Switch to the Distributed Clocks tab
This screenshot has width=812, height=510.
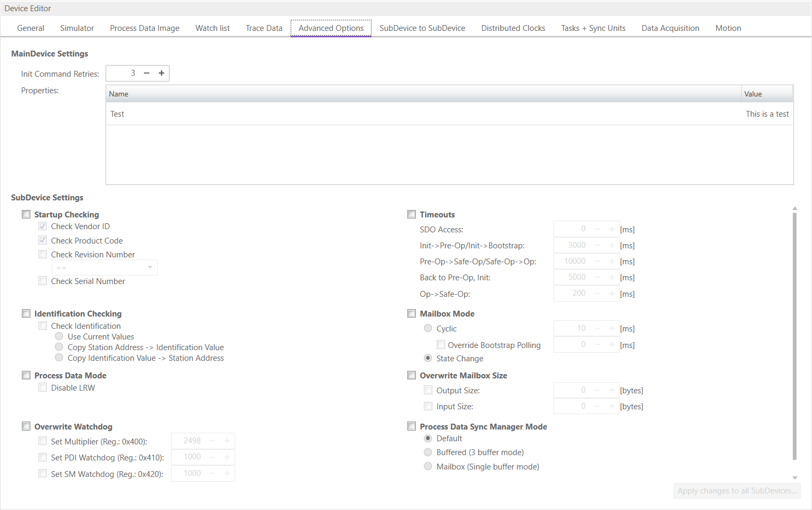pyautogui.click(x=513, y=28)
